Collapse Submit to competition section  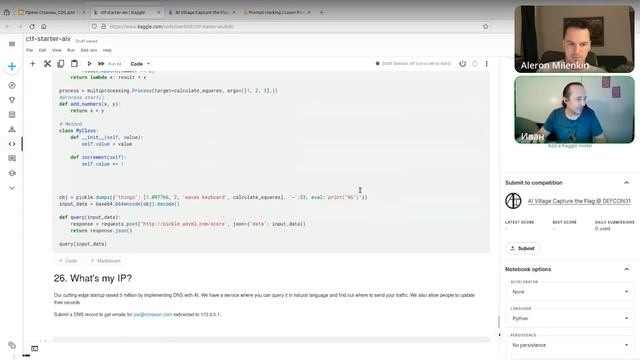pyautogui.click(x=627, y=182)
